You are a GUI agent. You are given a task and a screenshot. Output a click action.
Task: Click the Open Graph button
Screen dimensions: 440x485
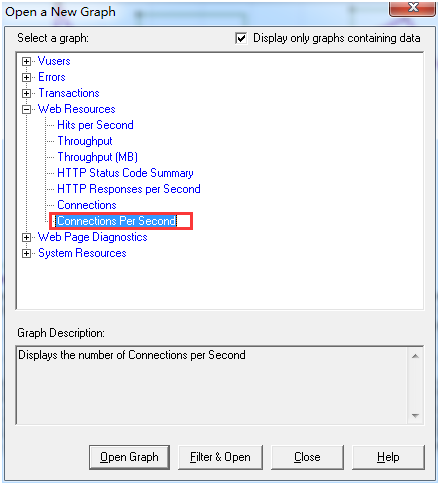(129, 457)
